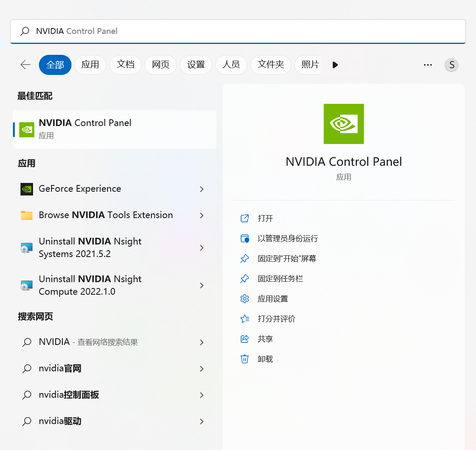
Task: Click the large NVIDIA logo in preview pane
Action: pyautogui.click(x=344, y=124)
